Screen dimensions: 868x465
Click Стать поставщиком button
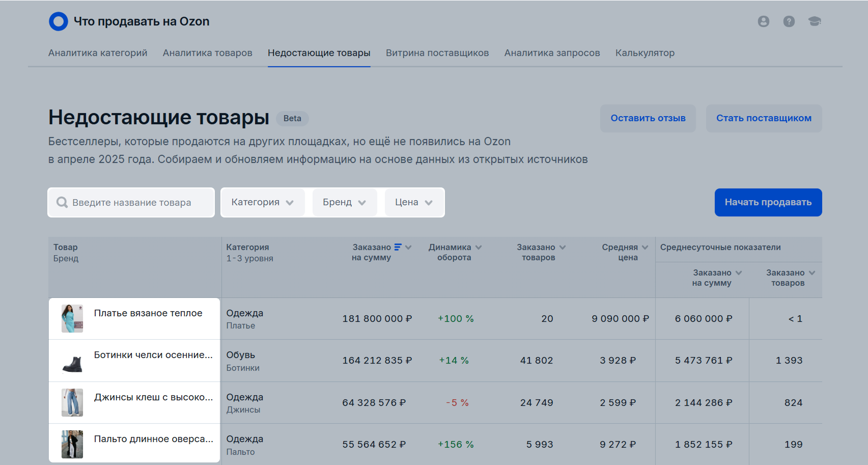click(764, 118)
